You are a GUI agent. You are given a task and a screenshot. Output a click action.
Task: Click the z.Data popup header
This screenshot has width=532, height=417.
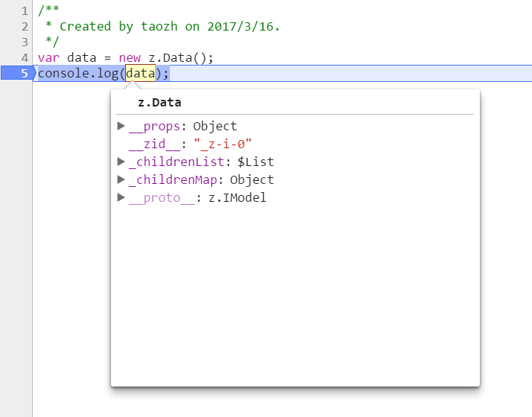coord(159,103)
